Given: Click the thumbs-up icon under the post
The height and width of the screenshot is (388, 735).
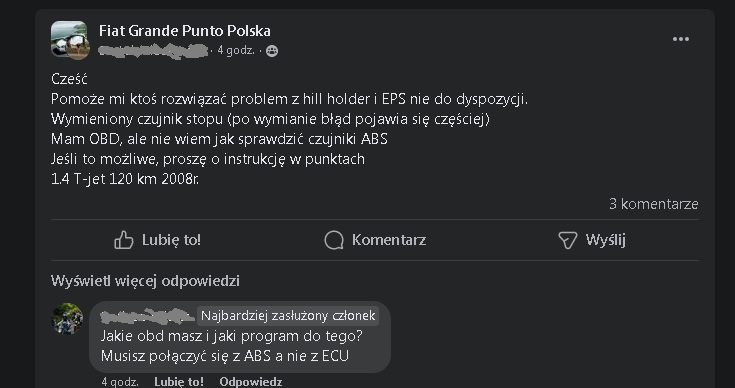Looking at the screenshot, I should 124,240.
